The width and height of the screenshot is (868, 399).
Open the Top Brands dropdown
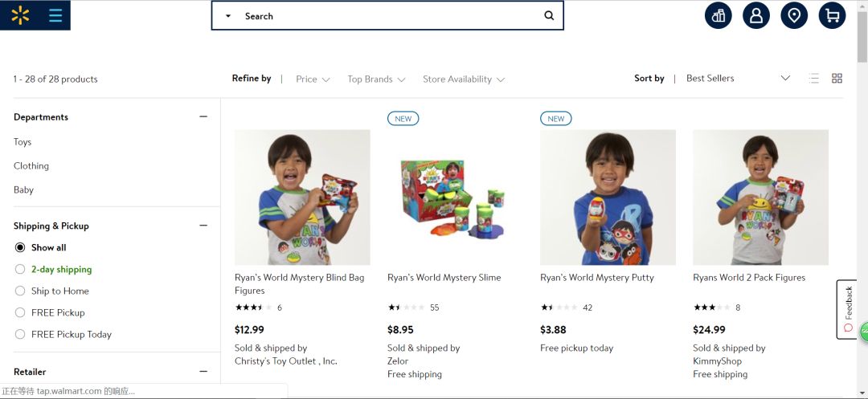pos(376,79)
